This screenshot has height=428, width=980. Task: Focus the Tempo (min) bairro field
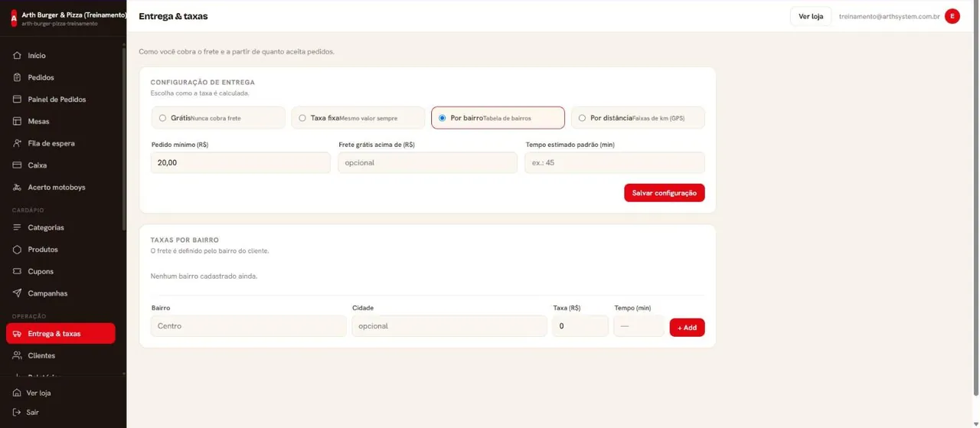(639, 326)
